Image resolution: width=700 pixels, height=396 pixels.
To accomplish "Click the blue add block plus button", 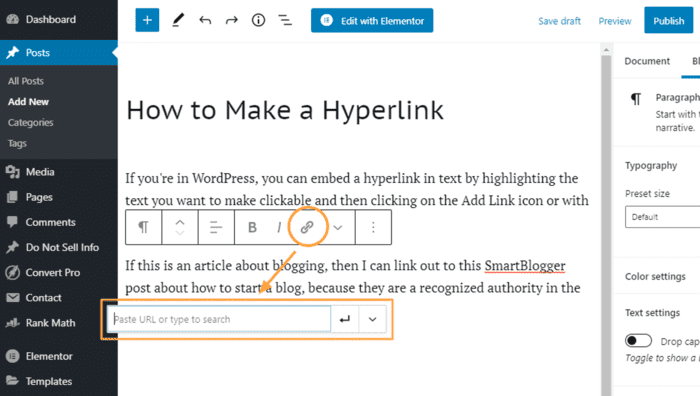I will pyautogui.click(x=147, y=20).
